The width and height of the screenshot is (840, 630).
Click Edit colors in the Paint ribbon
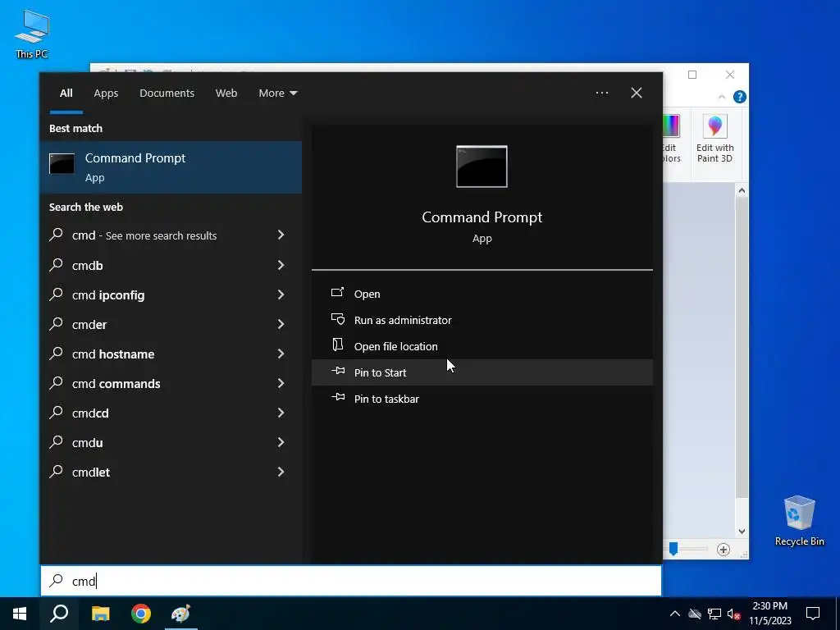[671, 139]
